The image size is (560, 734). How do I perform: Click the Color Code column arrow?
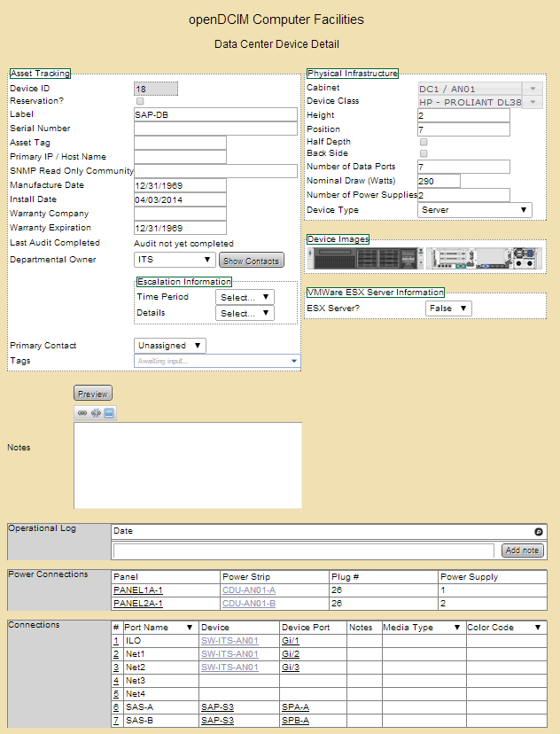538,628
